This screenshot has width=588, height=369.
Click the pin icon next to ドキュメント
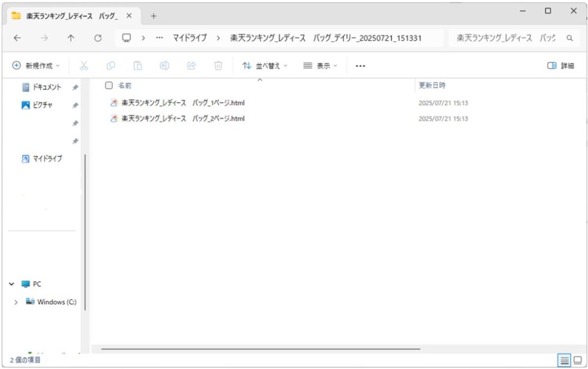tap(75, 87)
